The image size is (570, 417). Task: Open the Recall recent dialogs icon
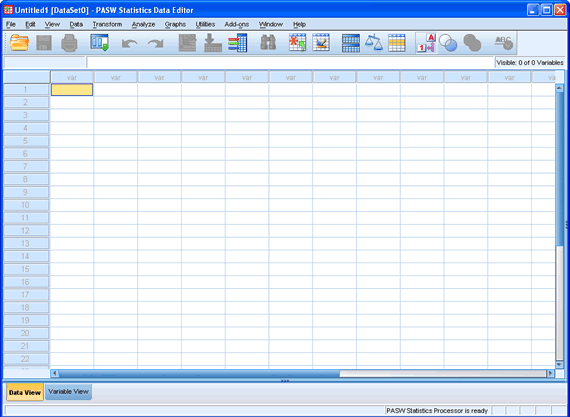tap(100, 43)
